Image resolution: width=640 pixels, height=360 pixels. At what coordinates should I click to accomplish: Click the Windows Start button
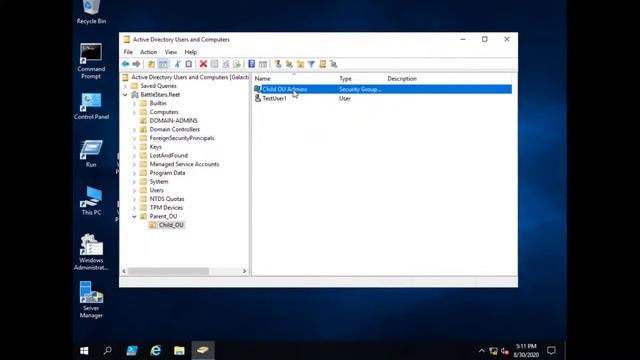click(x=84, y=351)
